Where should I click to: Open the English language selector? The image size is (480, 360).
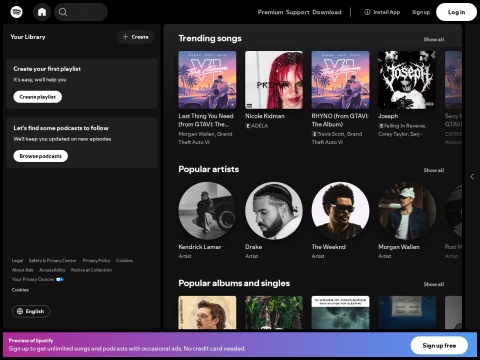[x=31, y=311]
